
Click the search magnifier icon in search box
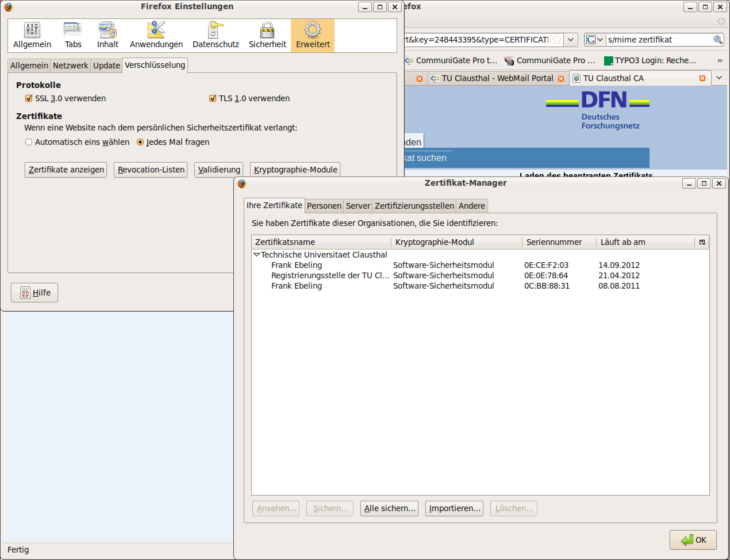717,40
